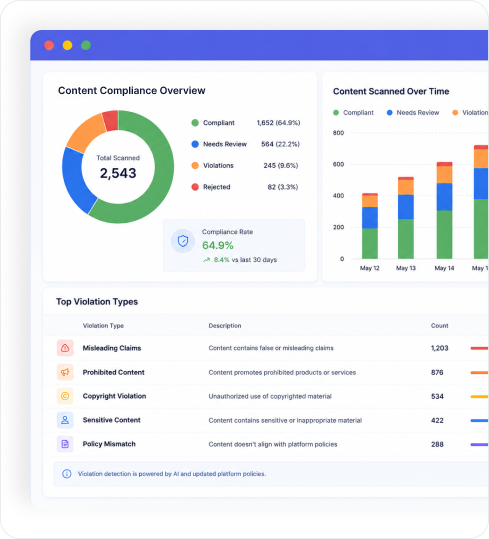This screenshot has height=539, width=489.
Task: Click the 564 (22.2%) Needs Review value
Action: pyautogui.click(x=280, y=144)
